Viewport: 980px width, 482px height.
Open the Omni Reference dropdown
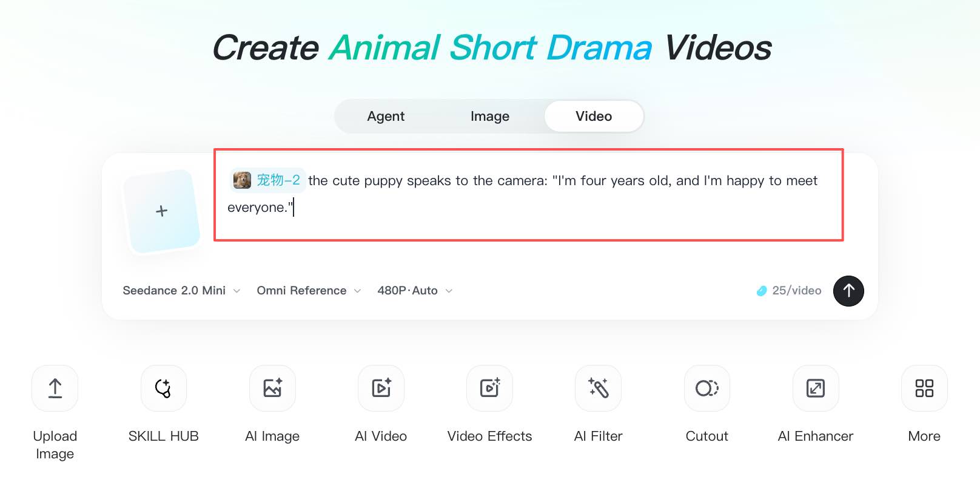pos(309,291)
